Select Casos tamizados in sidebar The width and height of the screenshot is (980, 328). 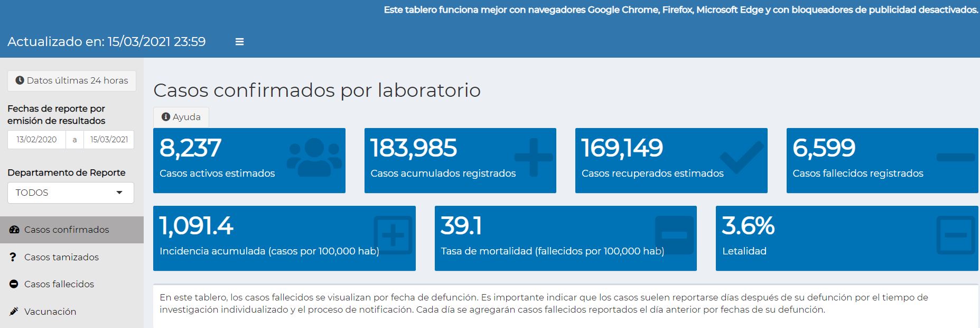[x=72, y=257]
